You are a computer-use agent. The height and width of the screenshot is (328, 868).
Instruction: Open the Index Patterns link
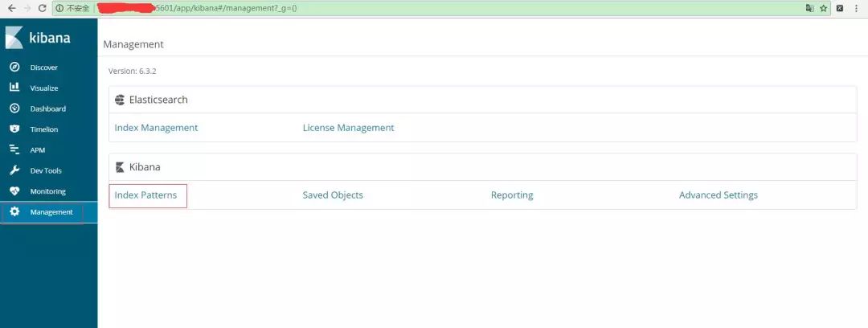(145, 195)
